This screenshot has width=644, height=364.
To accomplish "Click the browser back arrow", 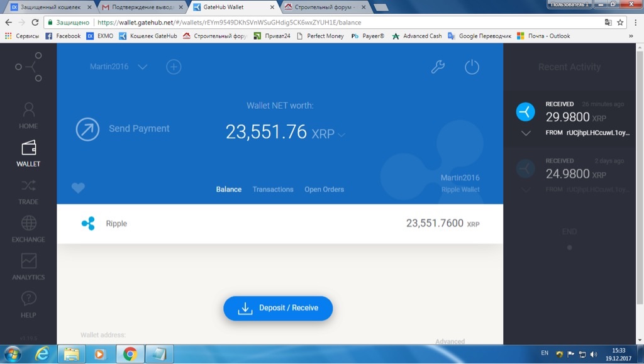I will [9, 22].
